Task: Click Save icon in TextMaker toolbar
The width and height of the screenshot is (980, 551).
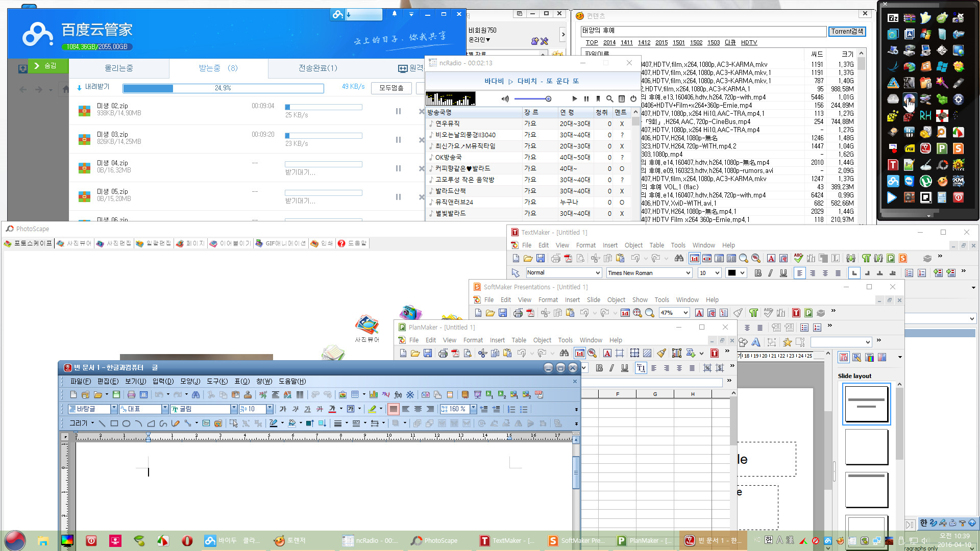Action: pyautogui.click(x=541, y=258)
